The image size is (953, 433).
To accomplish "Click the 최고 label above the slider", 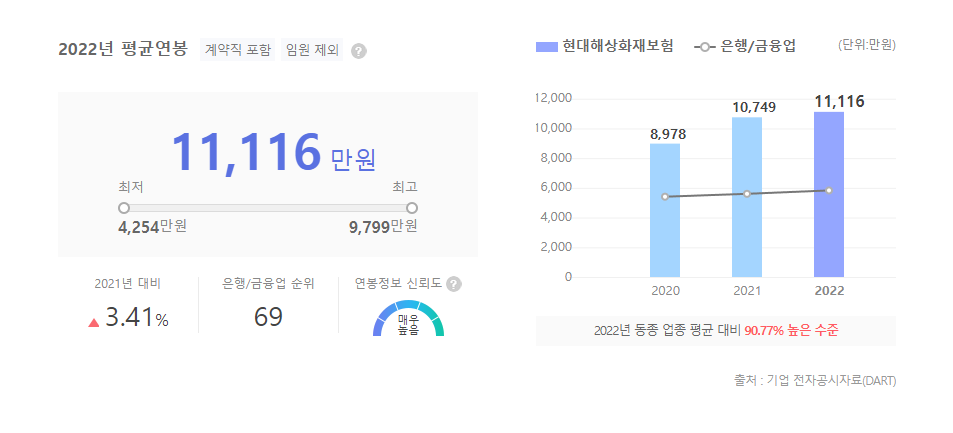I will coord(405,187).
